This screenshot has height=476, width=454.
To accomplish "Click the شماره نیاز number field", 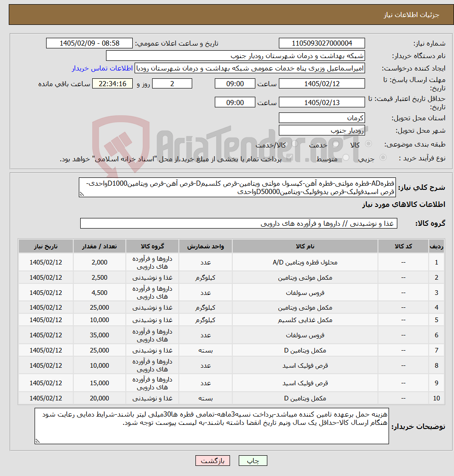I will coord(322,43).
